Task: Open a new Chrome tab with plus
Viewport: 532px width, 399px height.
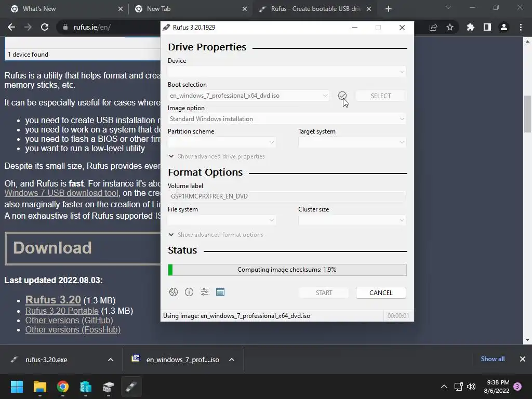Action: 389,9
